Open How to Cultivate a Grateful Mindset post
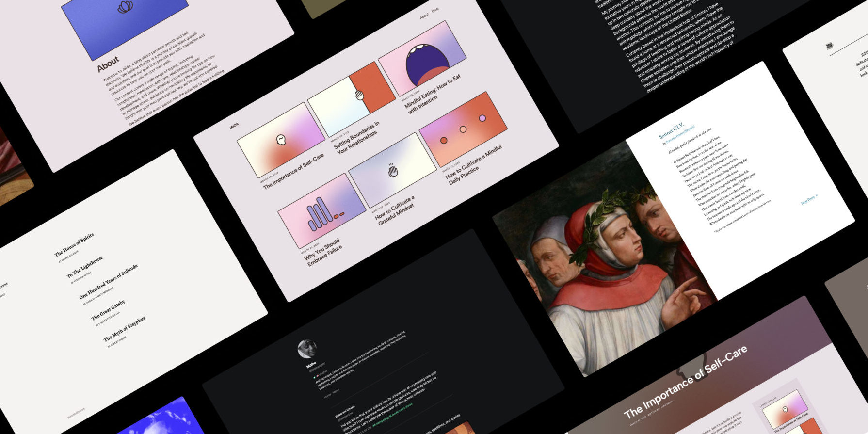 click(395, 210)
